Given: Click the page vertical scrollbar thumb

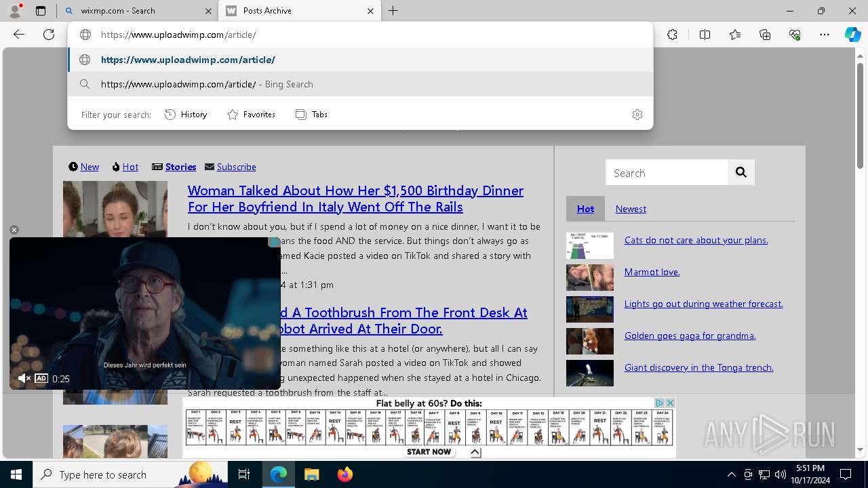Looking at the screenshot, I should tap(860, 115).
